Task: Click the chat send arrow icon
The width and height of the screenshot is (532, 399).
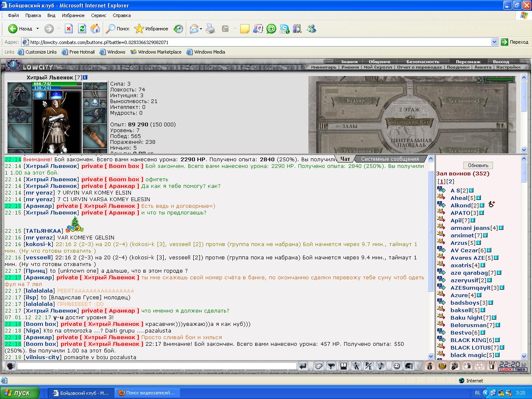Action: click(x=303, y=366)
